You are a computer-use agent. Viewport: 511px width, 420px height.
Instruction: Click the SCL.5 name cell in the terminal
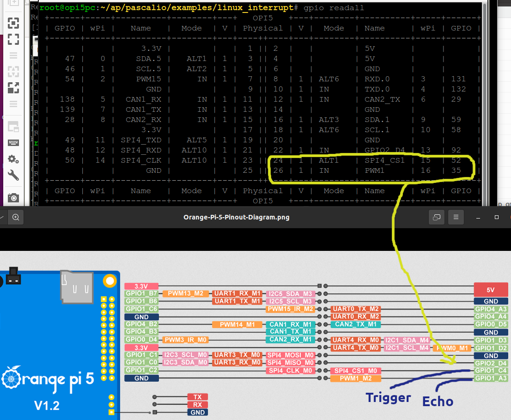pos(149,69)
